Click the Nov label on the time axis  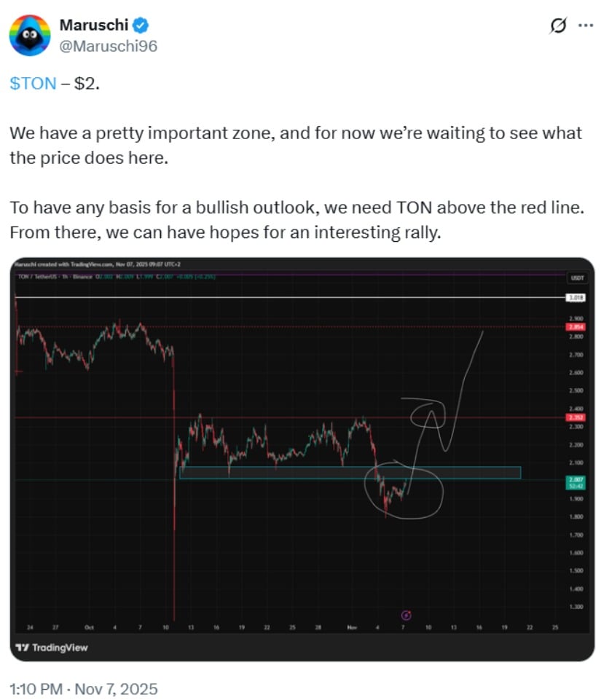[x=353, y=625]
